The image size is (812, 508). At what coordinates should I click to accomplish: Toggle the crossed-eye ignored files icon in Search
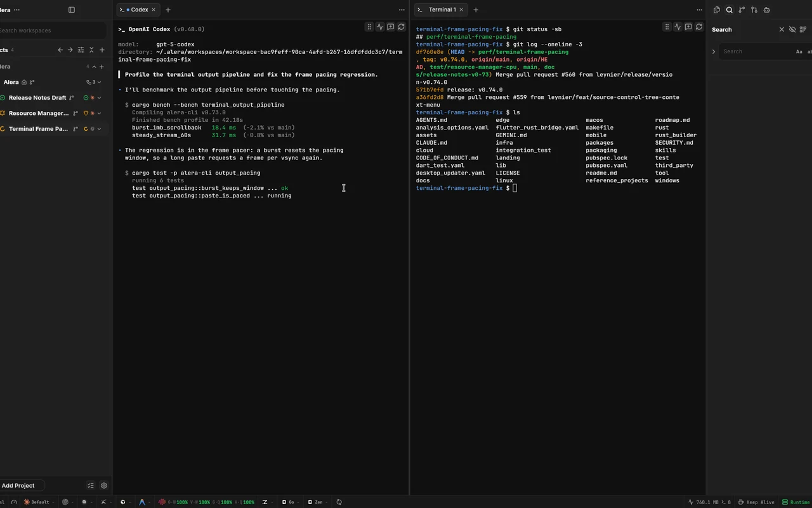tap(792, 29)
